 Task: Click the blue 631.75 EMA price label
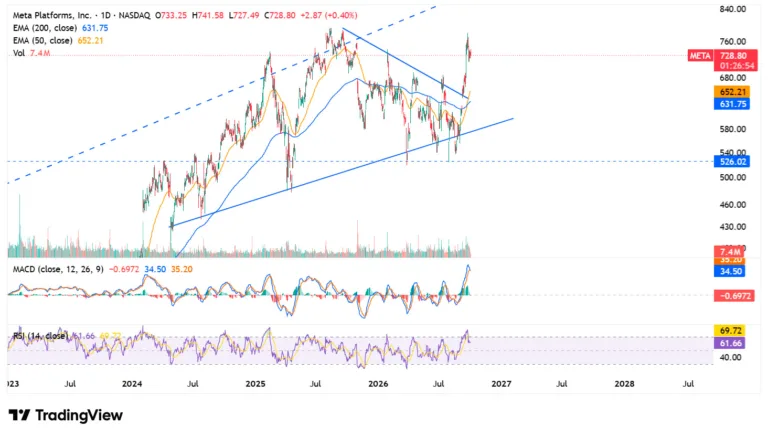[x=731, y=104]
